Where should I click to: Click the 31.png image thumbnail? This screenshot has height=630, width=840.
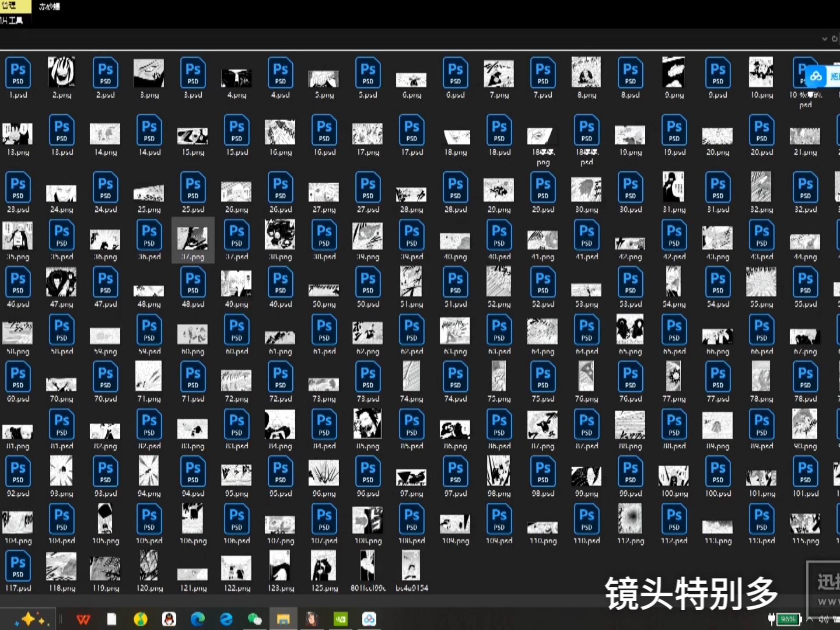pyautogui.click(x=673, y=186)
